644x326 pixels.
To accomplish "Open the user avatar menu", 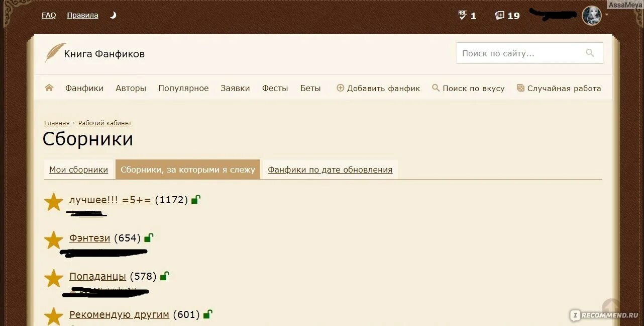I will [x=591, y=16].
